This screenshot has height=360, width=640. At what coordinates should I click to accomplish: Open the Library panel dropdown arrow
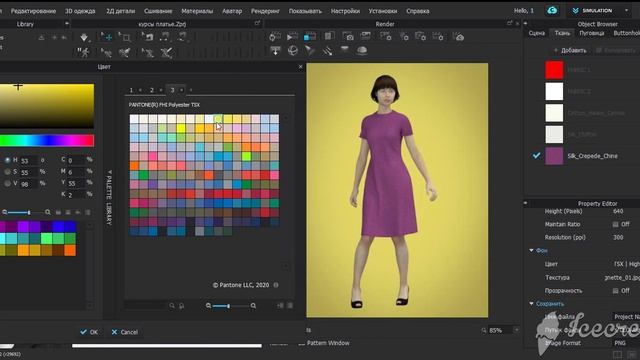point(67,24)
